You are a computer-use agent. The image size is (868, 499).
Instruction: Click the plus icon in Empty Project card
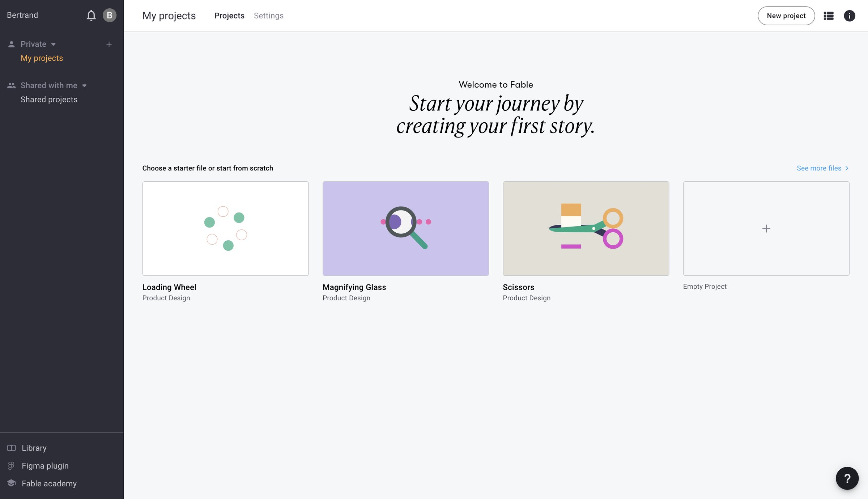click(x=766, y=229)
